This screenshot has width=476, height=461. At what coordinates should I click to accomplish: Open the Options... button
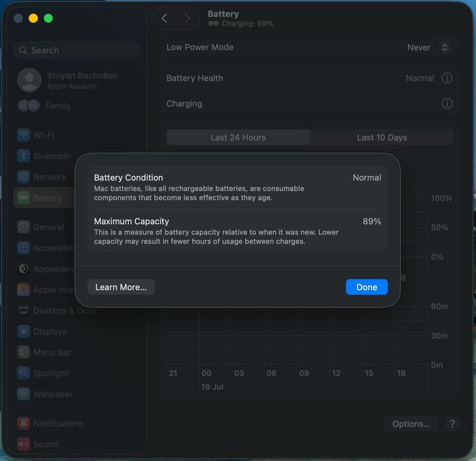411,423
